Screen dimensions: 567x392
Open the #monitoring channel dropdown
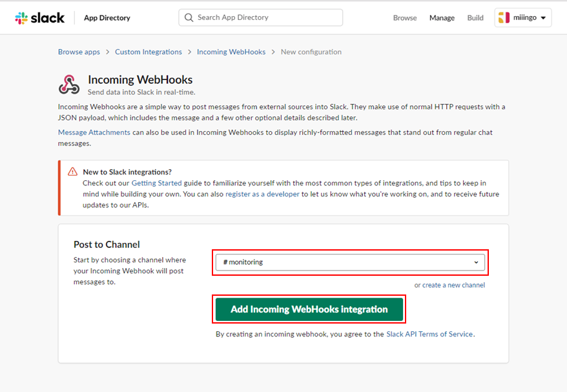pyautogui.click(x=350, y=262)
